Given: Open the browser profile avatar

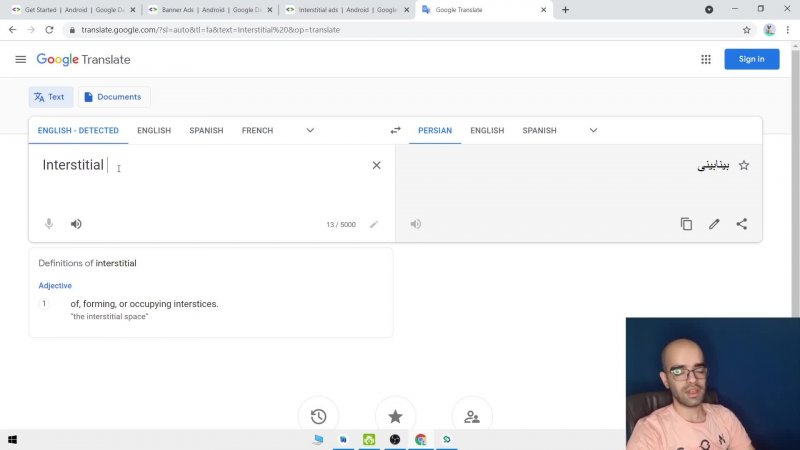Looking at the screenshot, I should coord(769,30).
